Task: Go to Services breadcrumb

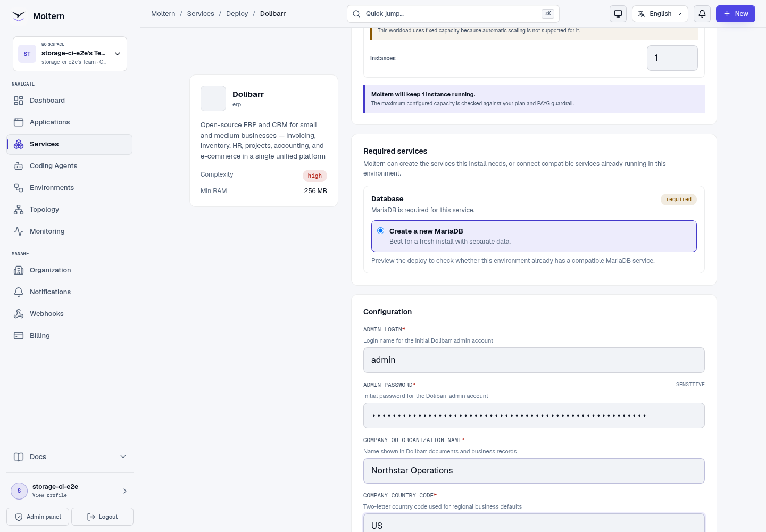Action: (x=201, y=14)
